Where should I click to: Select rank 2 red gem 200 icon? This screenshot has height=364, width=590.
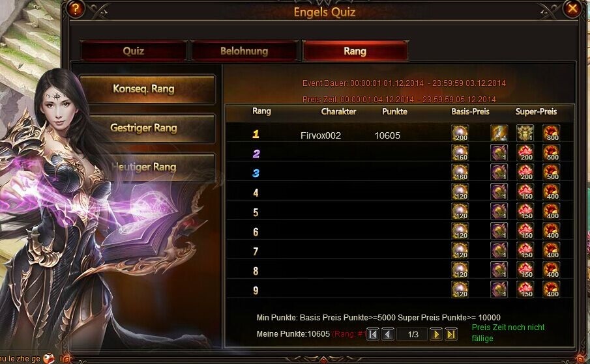525,152
